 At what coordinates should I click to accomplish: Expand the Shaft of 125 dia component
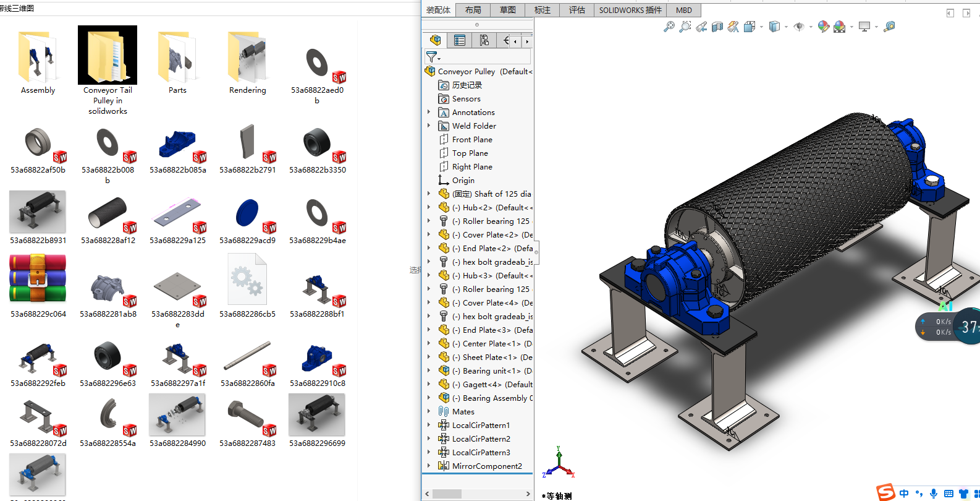429,194
